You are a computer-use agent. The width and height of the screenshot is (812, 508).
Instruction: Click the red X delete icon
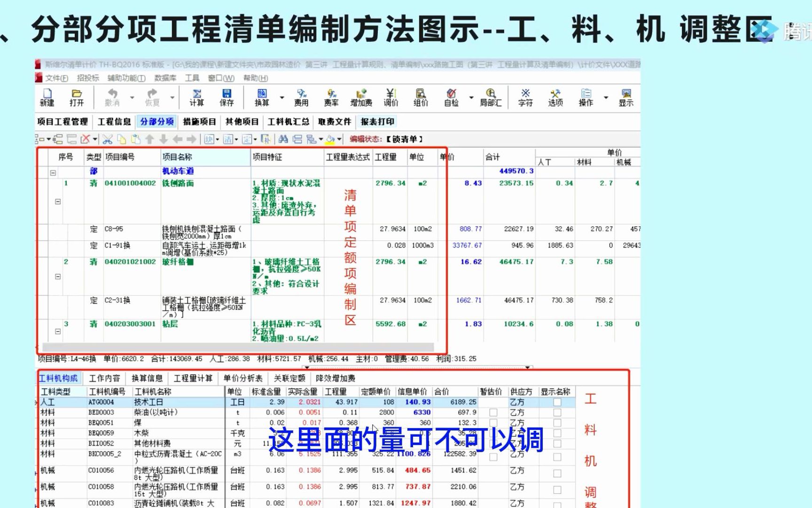85,139
